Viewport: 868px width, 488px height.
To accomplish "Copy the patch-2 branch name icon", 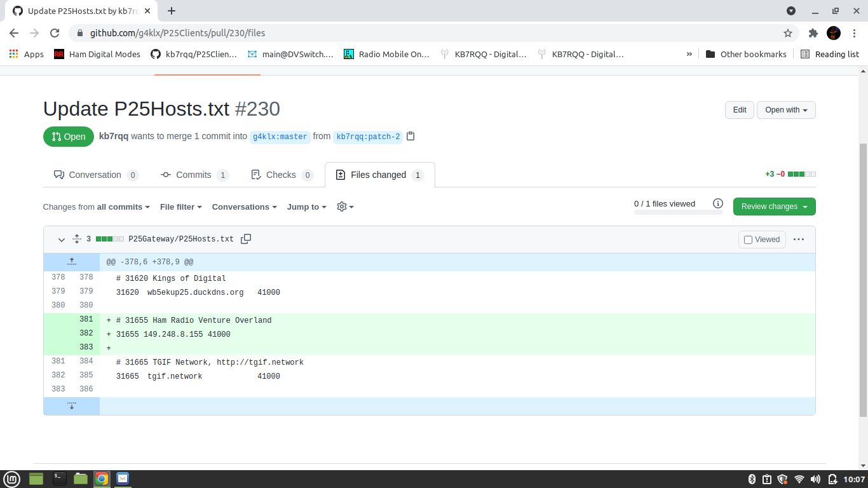I will (x=410, y=136).
